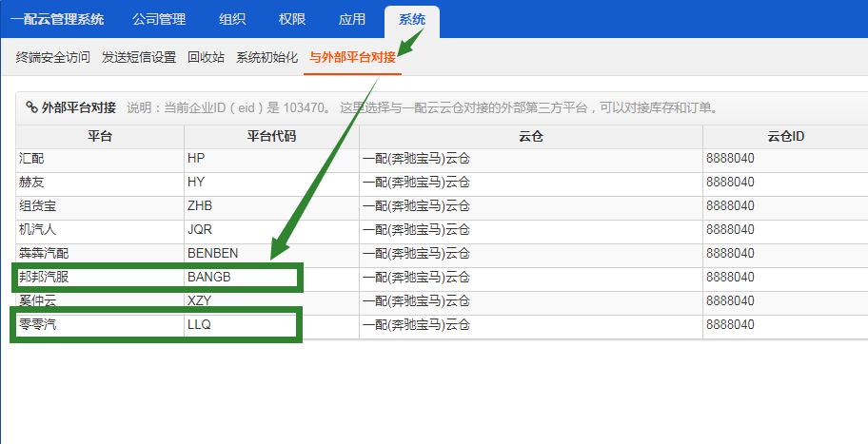The width and height of the screenshot is (868, 444).
Task: Click the BENBEN platform code cell
Action: pyautogui.click(x=212, y=254)
